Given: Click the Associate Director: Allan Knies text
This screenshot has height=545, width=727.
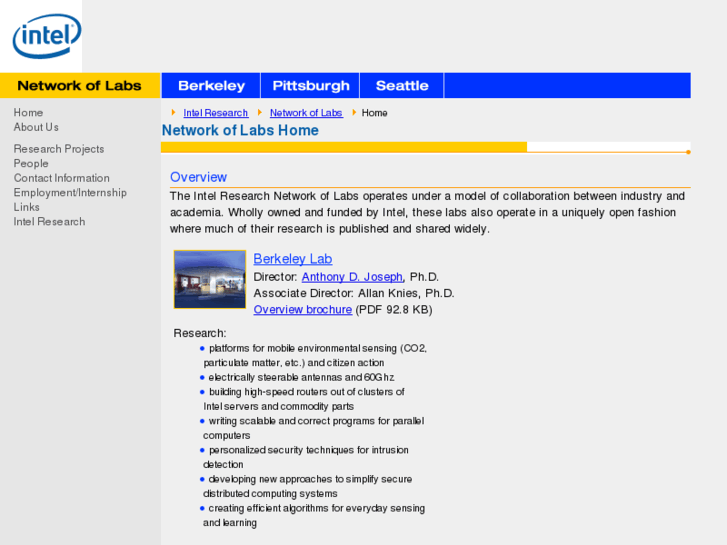Looking at the screenshot, I should tap(354, 293).
